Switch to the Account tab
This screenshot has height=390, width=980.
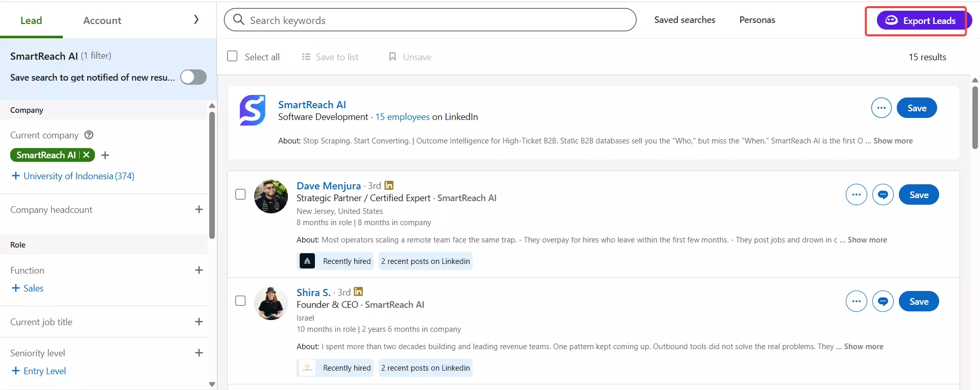102,20
